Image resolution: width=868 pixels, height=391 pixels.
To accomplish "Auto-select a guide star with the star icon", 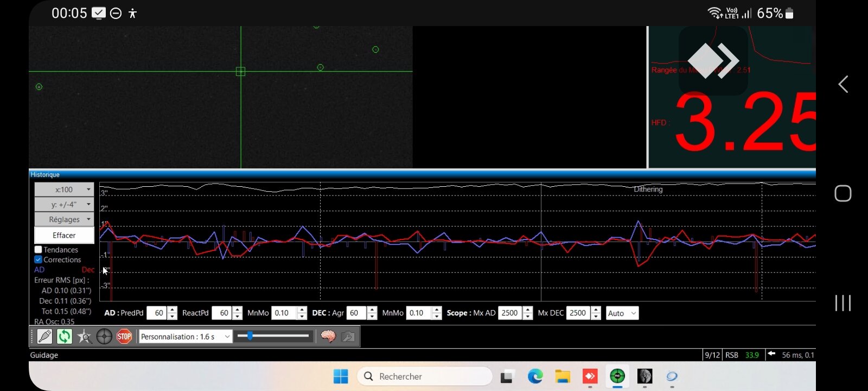I will click(84, 337).
